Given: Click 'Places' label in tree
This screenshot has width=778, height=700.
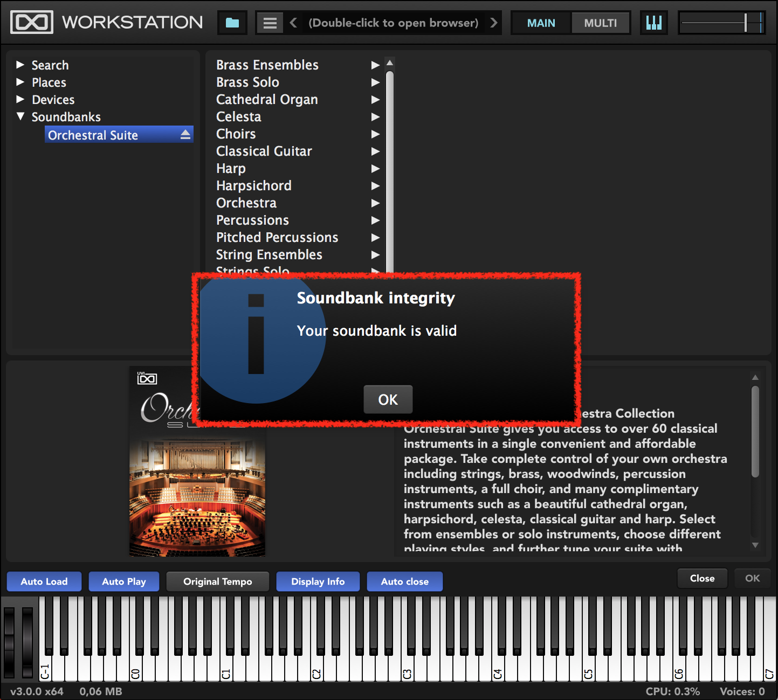Looking at the screenshot, I should click(x=49, y=82).
